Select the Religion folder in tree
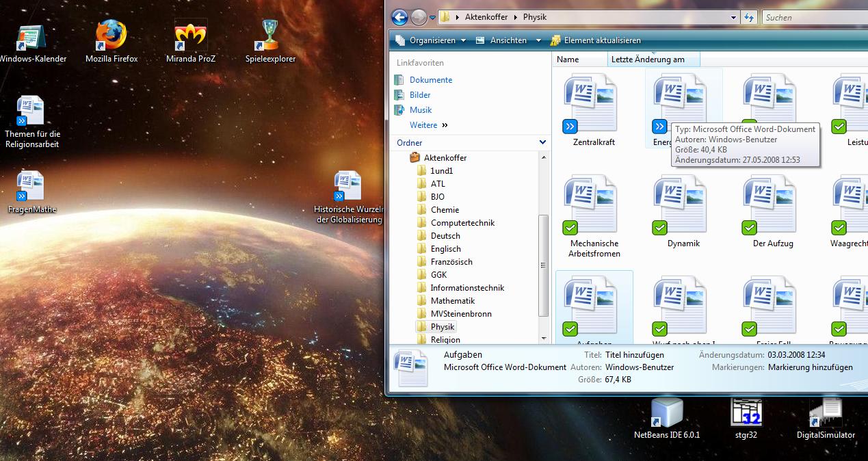The height and width of the screenshot is (461, 868). (x=445, y=340)
